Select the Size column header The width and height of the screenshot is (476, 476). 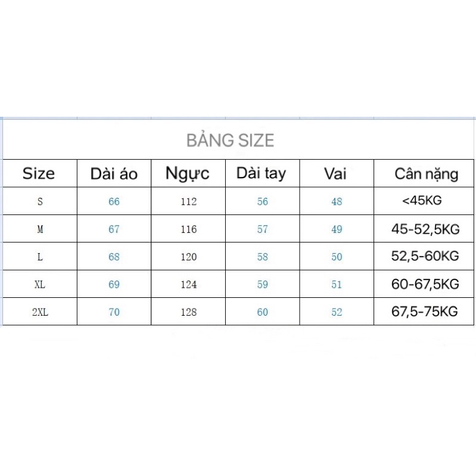pyautogui.click(x=39, y=173)
